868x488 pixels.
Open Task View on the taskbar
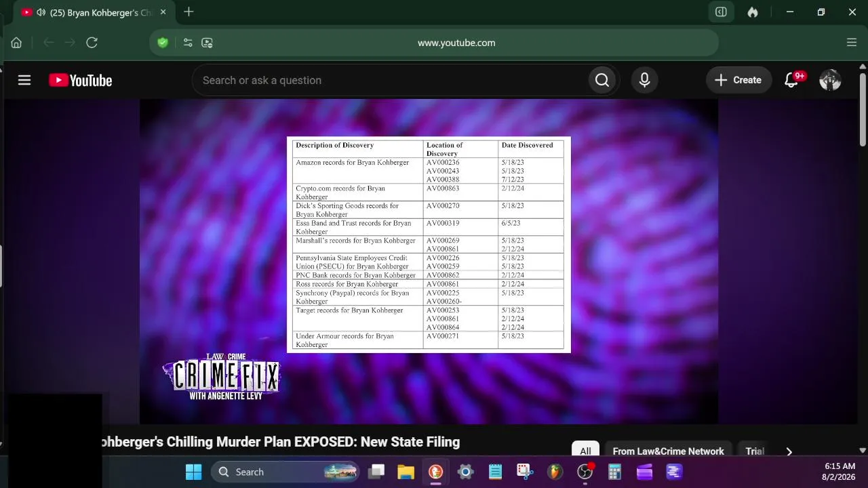[376, 472]
